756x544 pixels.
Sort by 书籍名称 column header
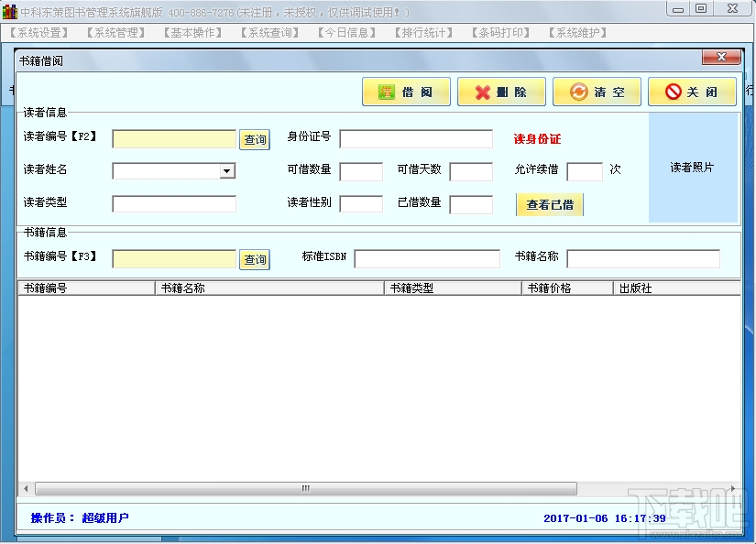[270, 288]
